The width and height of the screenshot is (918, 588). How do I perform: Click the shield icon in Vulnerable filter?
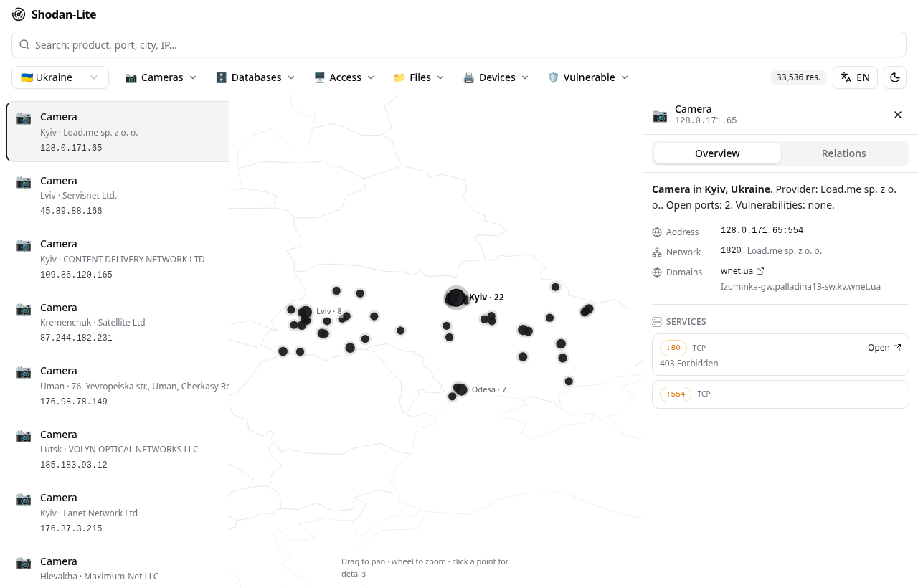553,77
